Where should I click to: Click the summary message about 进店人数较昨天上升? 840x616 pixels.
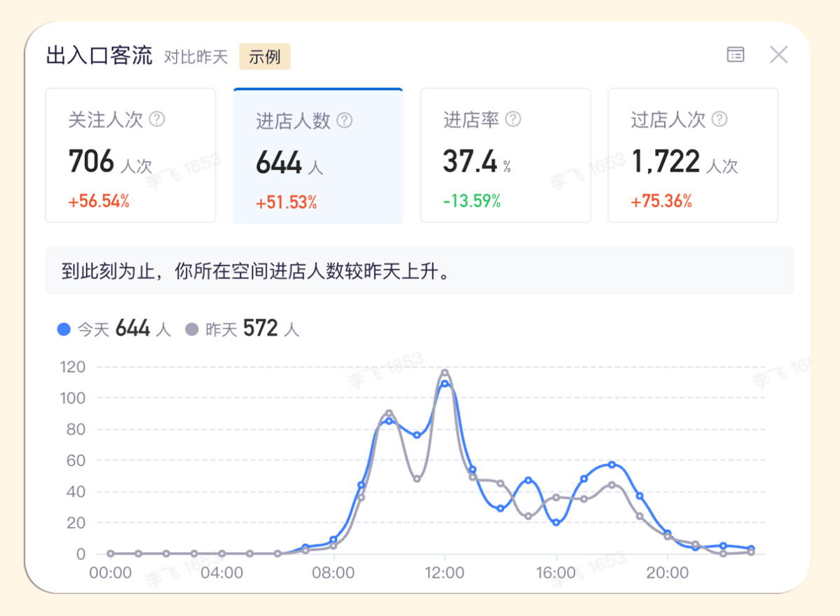pos(255,271)
